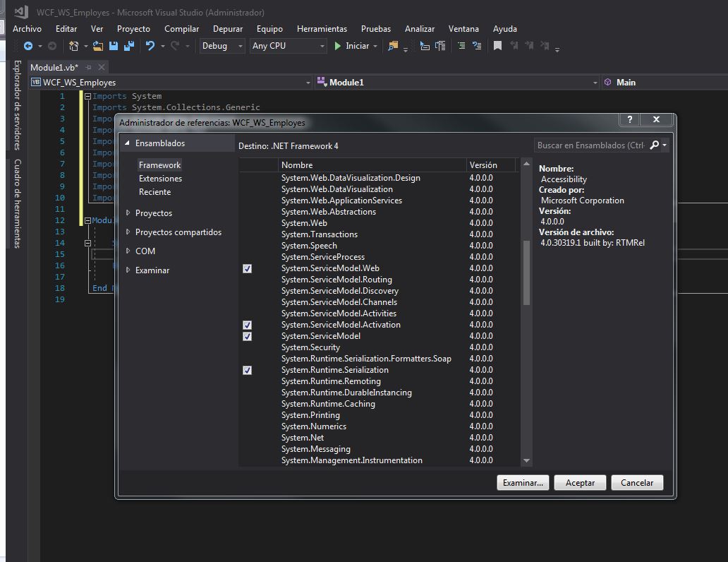The width and height of the screenshot is (728, 562).
Task: Click the New Project toolbar icon
Action: point(73,46)
